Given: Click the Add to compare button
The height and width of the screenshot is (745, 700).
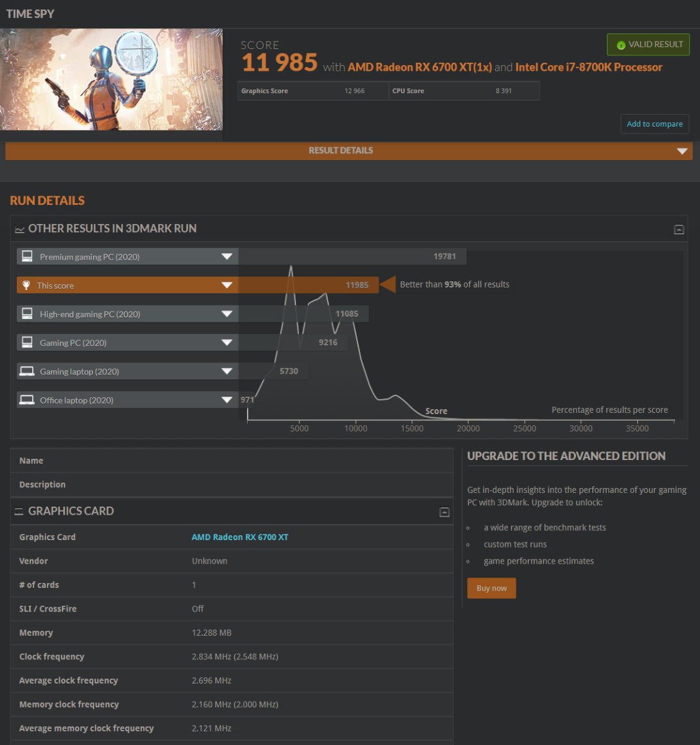Looking at the screenshot, I should (x=655, y=124).
